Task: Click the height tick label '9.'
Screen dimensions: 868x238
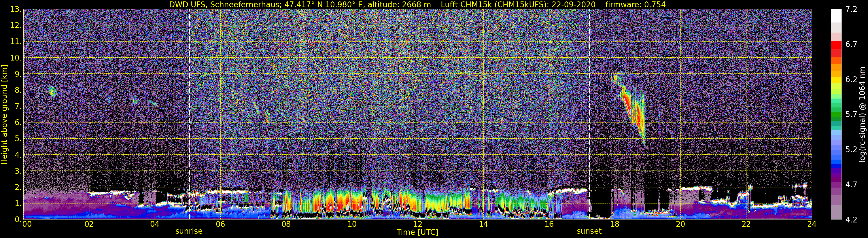Action: [18, 74]
